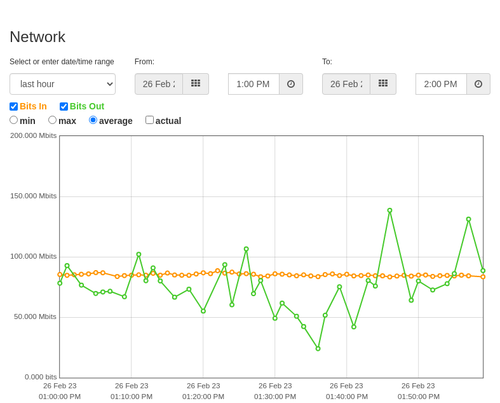Click the To date field showing 26 Feb
The width and height of the screenshot is (500, 403).
[x=346, y=84]
